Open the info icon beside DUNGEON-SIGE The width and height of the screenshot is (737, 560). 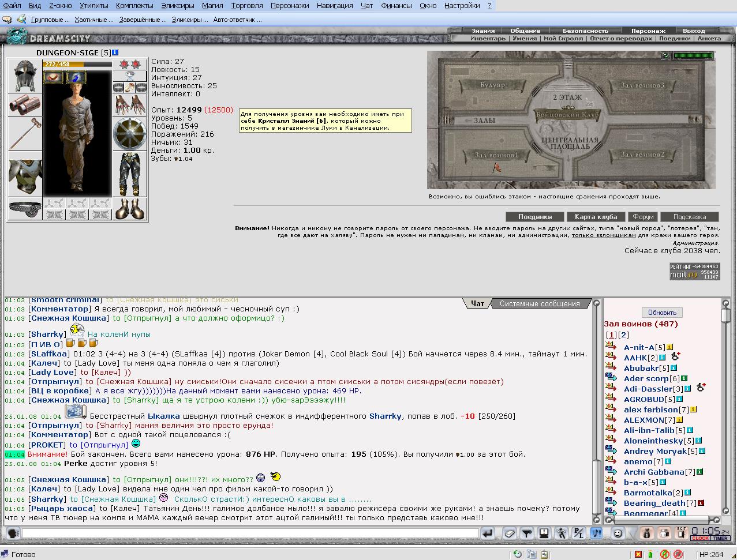click(115, 52)
